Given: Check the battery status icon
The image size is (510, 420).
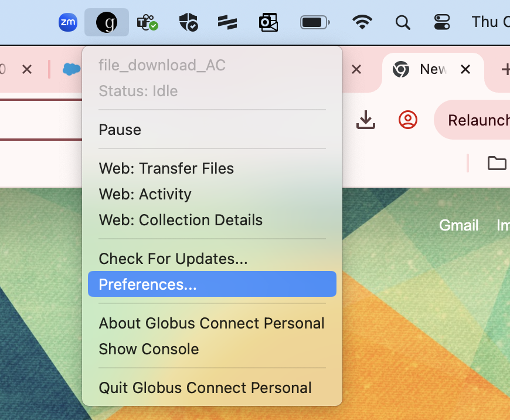Looking at the screenshot, I should tap(315, 22).
